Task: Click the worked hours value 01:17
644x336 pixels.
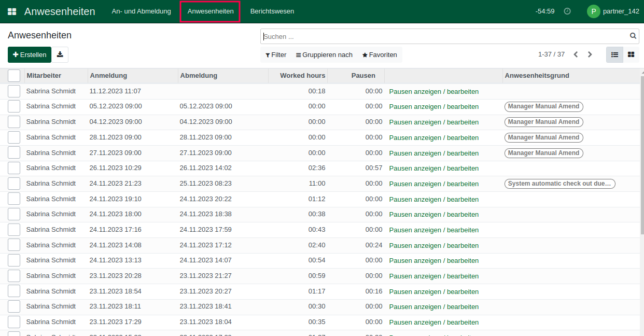Action: point(317,291)
